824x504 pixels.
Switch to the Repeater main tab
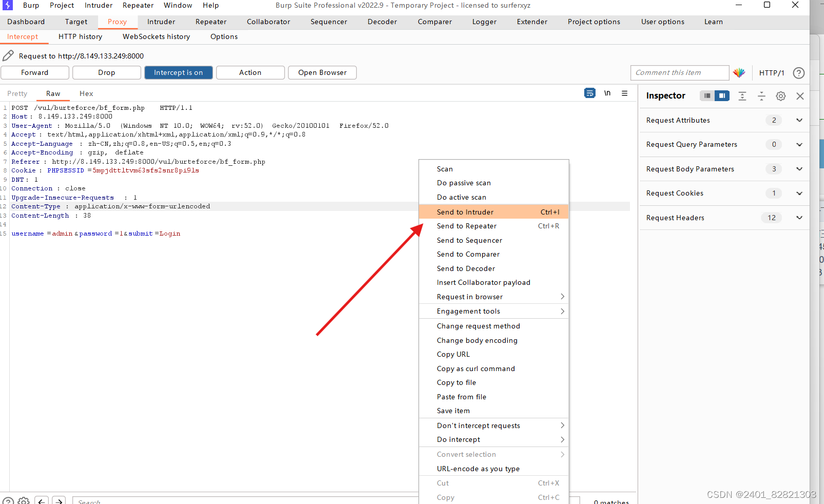[211, 22]
